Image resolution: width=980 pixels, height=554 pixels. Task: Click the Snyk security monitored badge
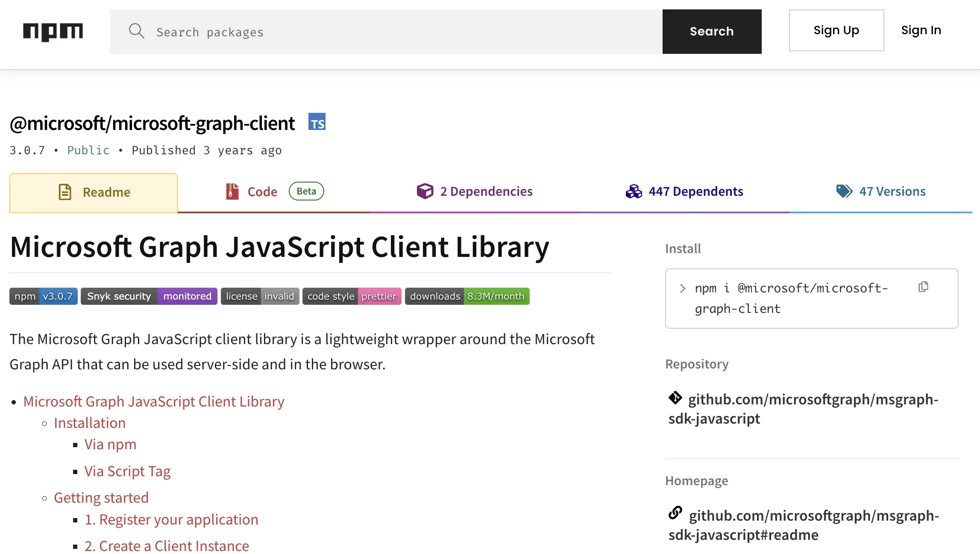(x=149, y=296)
